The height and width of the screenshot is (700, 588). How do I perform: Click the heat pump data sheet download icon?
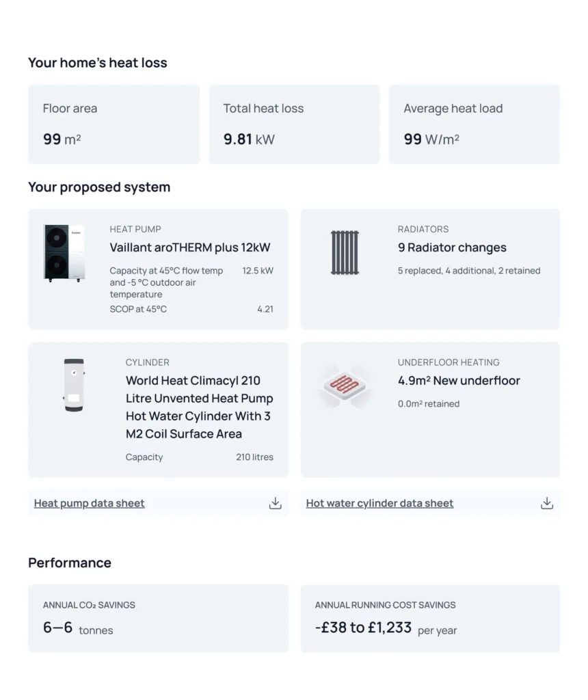point(275,503)
